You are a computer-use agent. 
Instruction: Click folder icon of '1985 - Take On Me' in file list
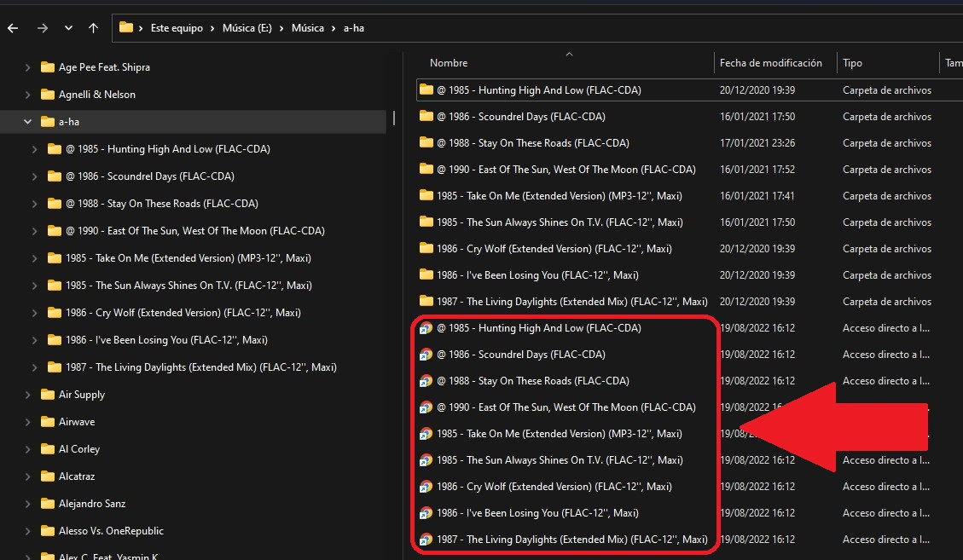pyautogui.click(x=426, y=195)
